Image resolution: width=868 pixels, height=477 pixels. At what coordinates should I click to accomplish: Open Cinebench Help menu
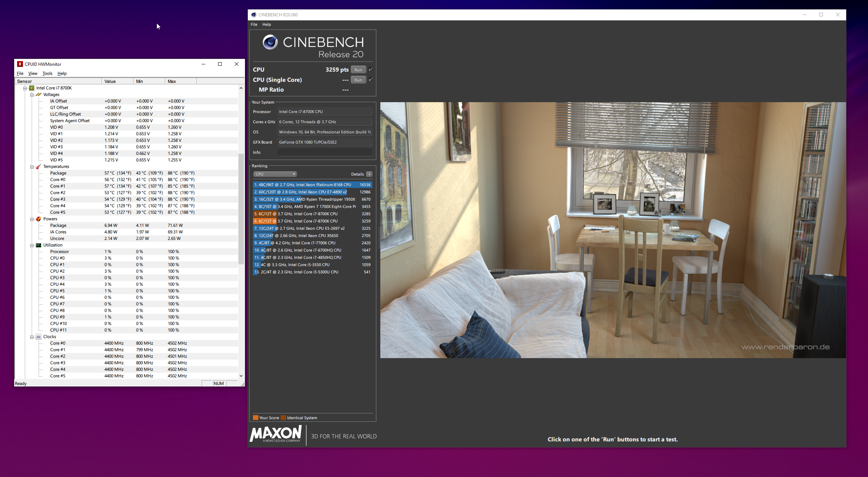point(267,24)
